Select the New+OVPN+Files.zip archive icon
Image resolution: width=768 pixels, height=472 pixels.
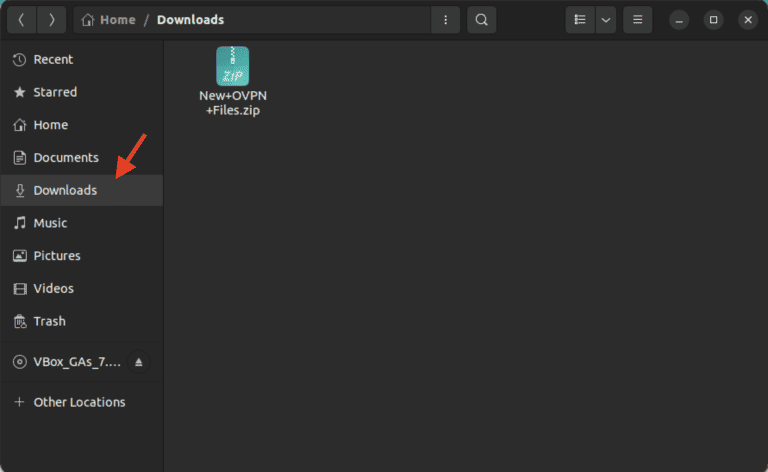(x=232, y=66)
